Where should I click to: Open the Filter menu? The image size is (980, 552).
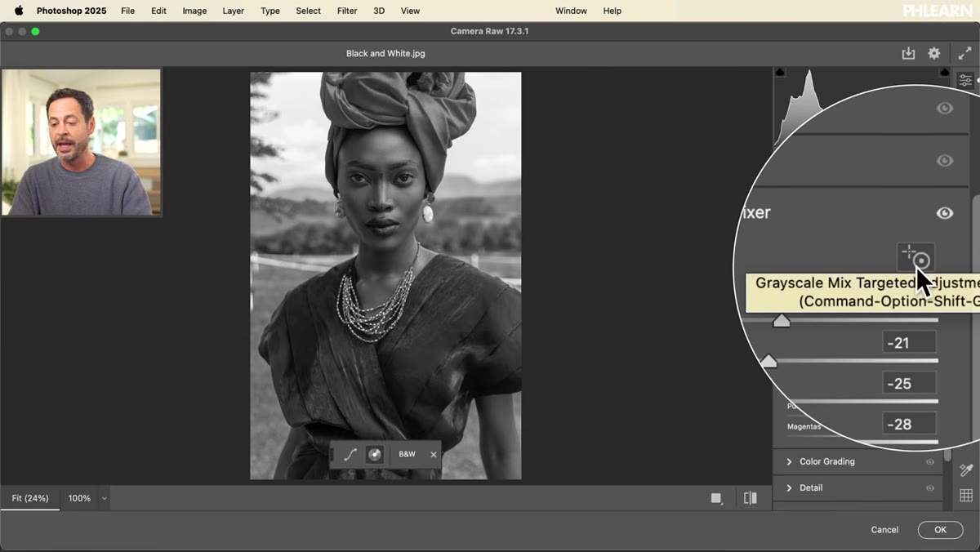pyautogui.click(x=347, y=11)
